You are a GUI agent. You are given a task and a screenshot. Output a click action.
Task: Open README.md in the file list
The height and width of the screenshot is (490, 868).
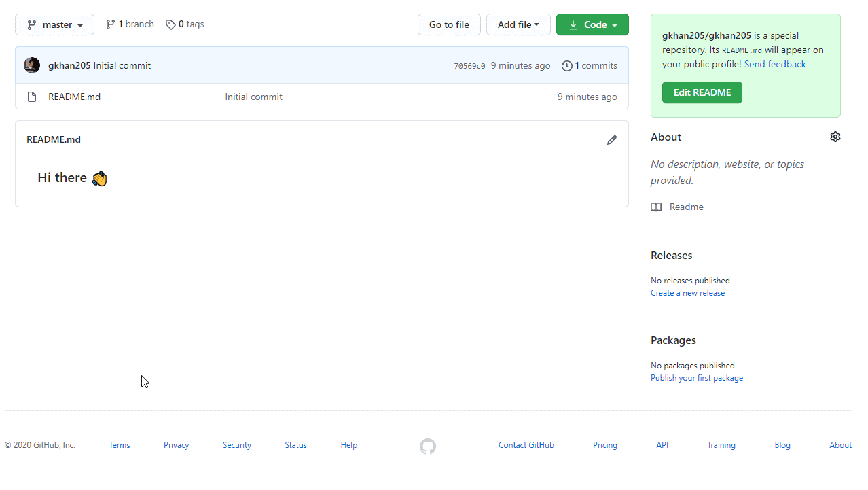click(x=74, y=97)
